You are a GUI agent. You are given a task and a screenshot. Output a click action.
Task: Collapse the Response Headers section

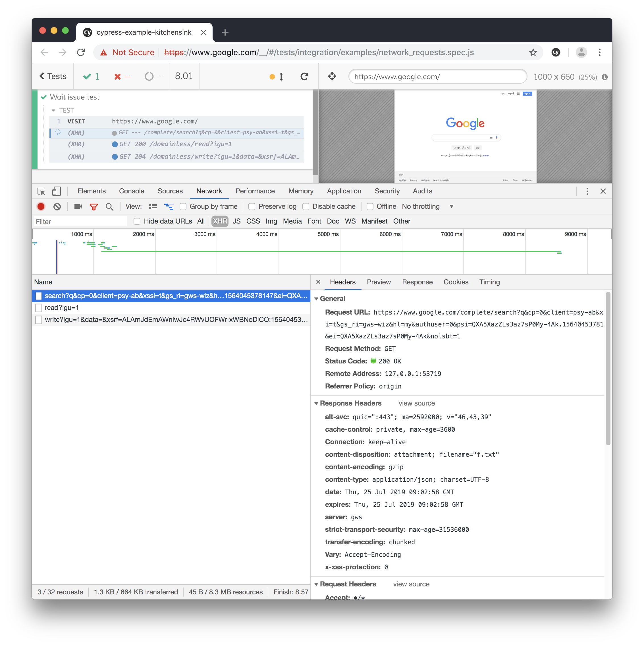tap(316, 403)
